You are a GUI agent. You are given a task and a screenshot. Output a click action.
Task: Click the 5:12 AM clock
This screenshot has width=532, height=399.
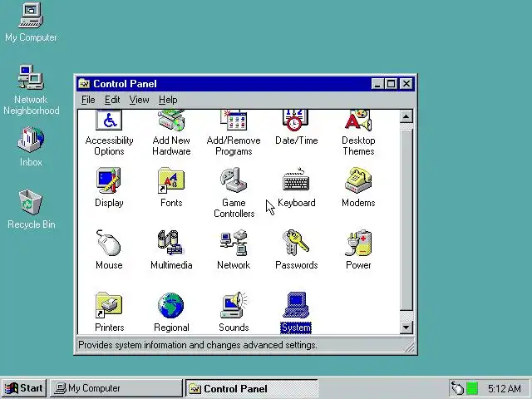pos(505,388)
